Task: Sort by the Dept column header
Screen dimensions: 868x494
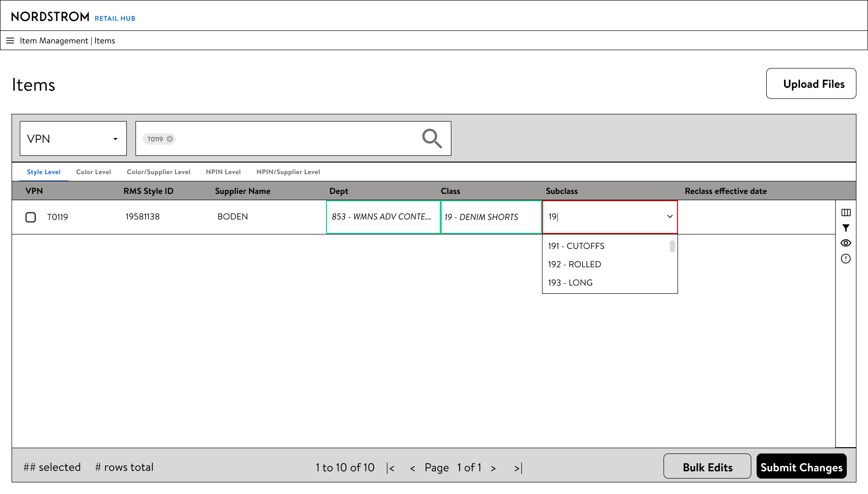Action: coord(339,191)
